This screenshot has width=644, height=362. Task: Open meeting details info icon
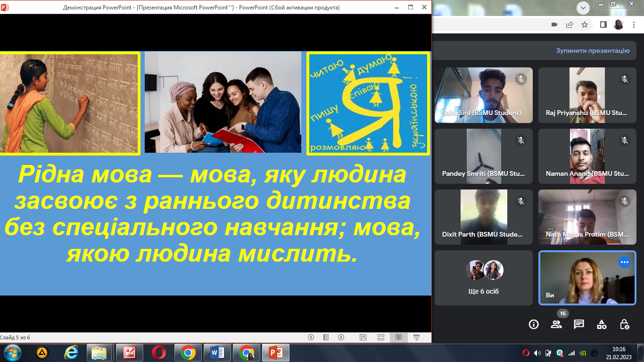click(534, 324)
